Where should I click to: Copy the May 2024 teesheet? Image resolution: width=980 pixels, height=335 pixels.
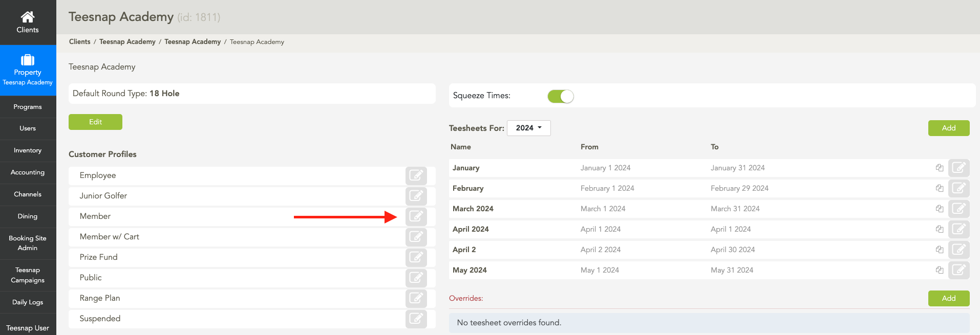tap(940, 270)
